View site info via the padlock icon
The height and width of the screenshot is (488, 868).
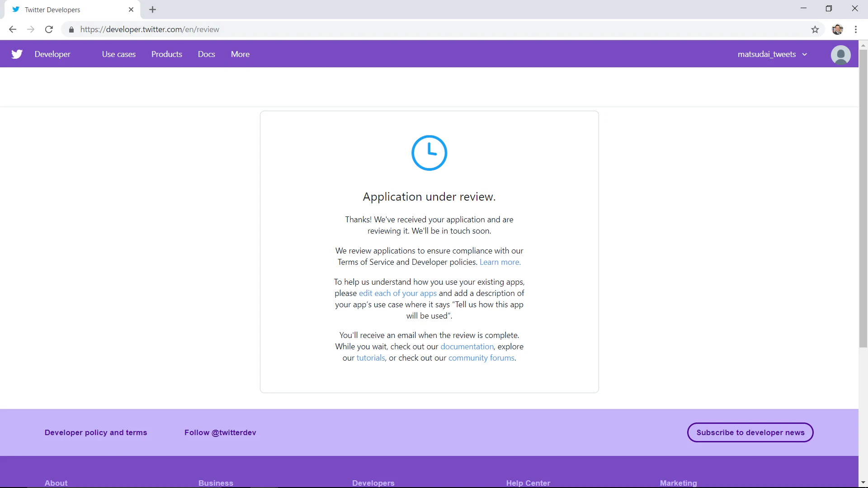[x=71, y=29]
